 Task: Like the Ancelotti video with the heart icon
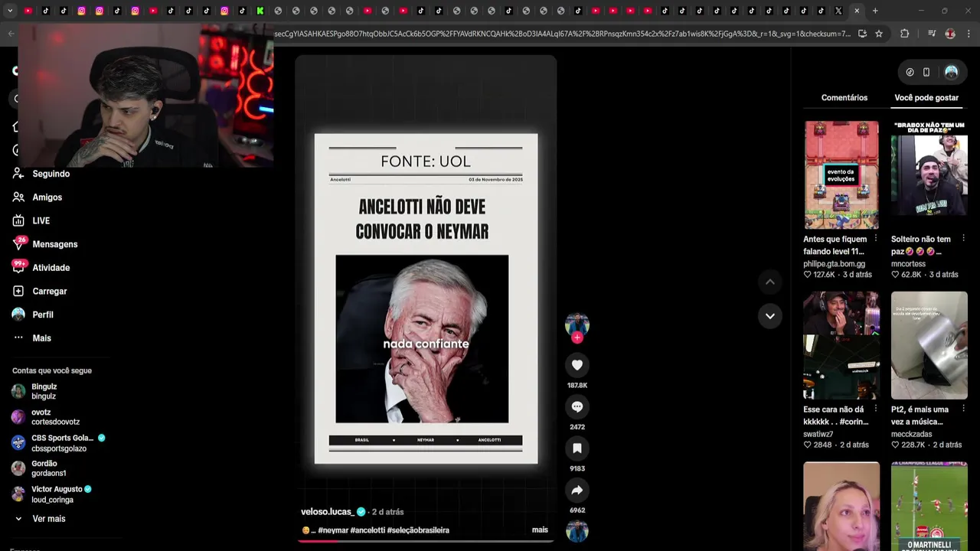pos(577,365)
